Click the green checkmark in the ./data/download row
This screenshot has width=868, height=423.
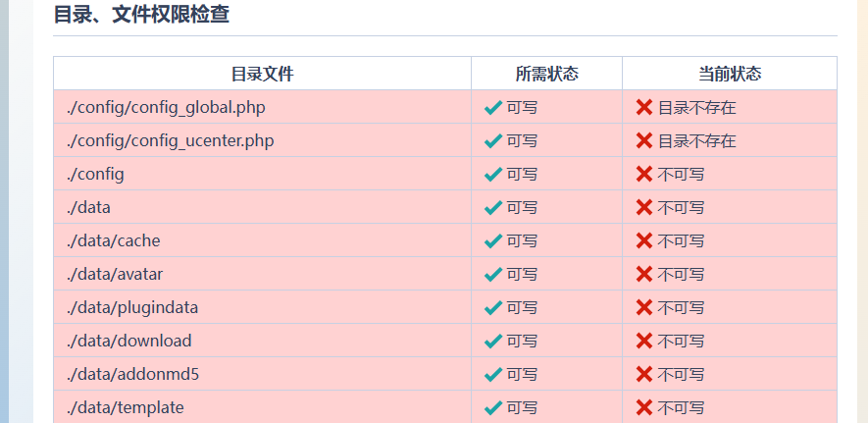click(x=492, y=342)
